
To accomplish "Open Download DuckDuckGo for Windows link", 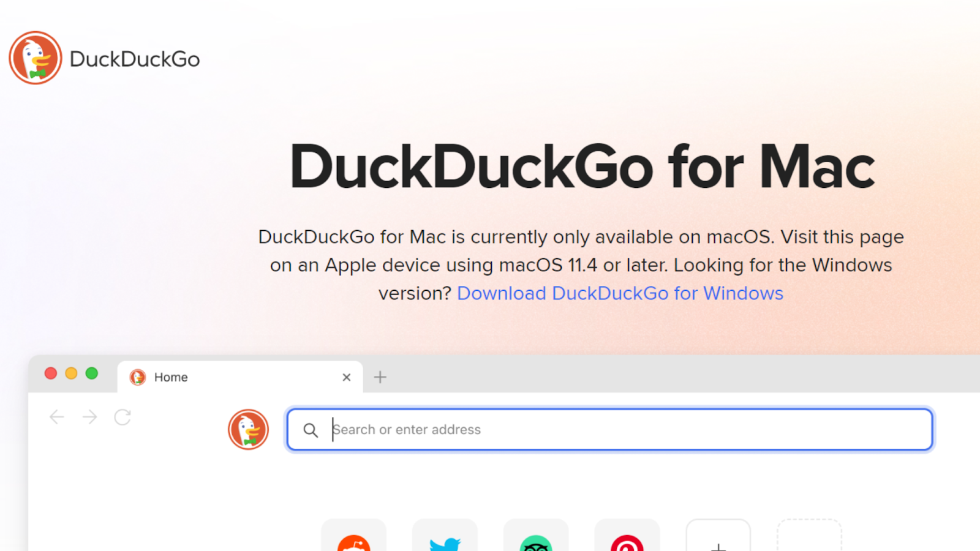I will [620, 293].
